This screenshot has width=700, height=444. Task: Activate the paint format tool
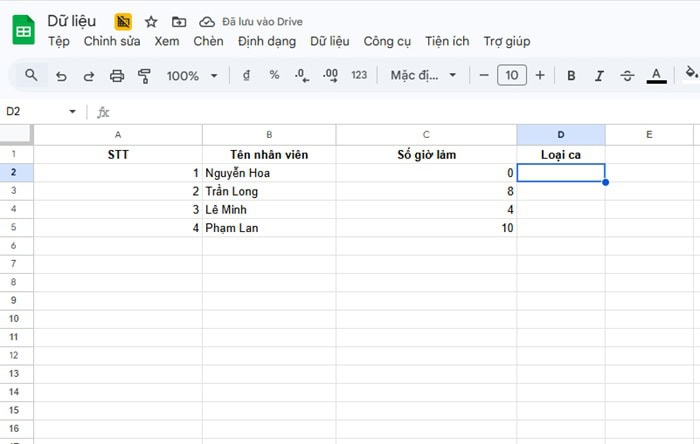(x=144, y=75)
